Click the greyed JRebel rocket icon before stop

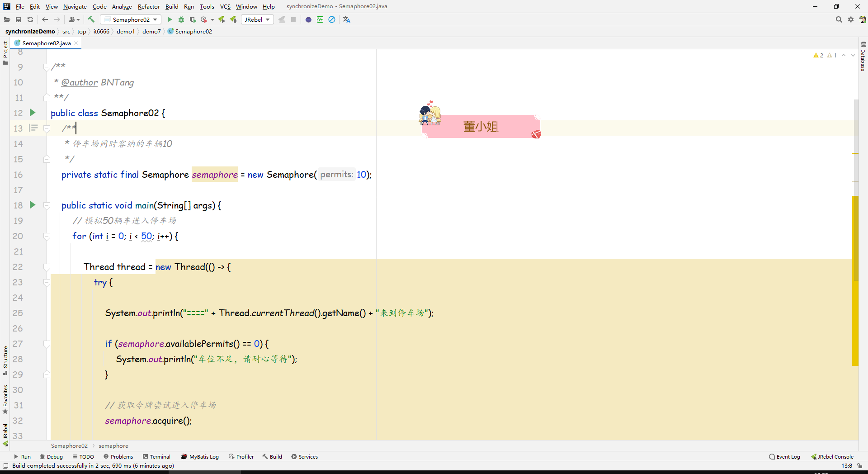click(x=282, y=19)
